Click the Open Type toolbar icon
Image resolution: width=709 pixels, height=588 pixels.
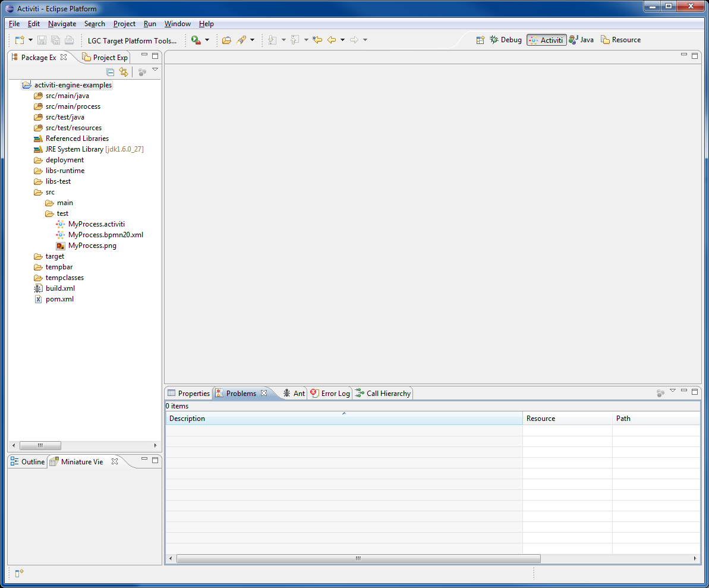pos(226,40)
